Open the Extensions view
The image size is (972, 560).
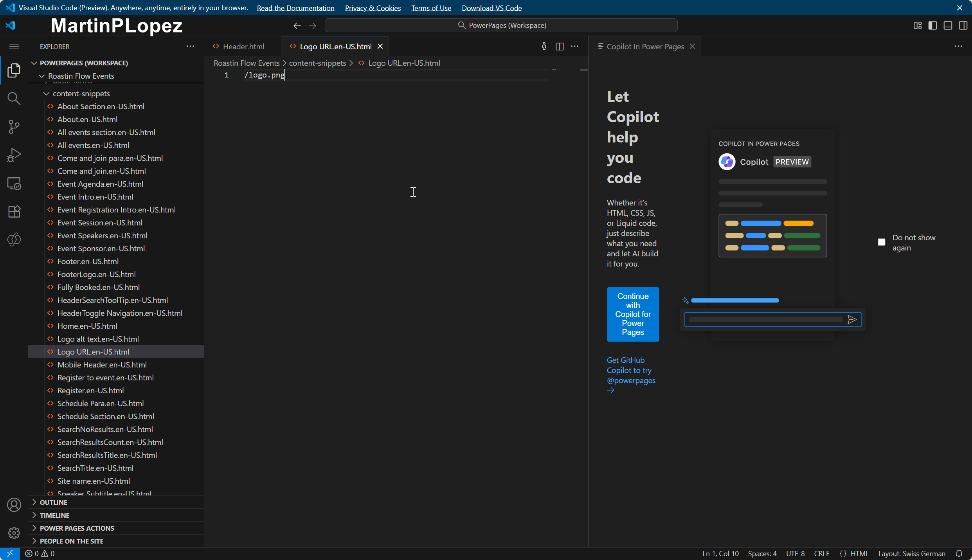click(14, 211)
